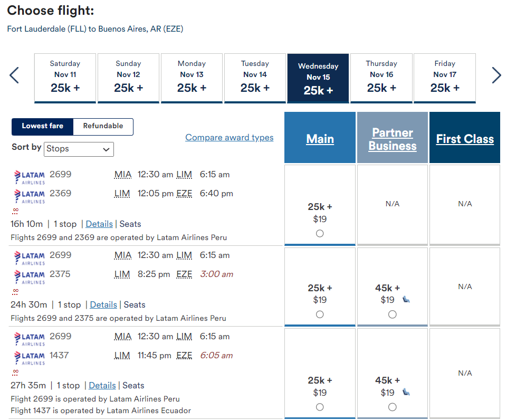Click the red icon above 16h 10m duration
Image resolution: width=516 pixels, height=420 pixels.
[x=16, y=211]
